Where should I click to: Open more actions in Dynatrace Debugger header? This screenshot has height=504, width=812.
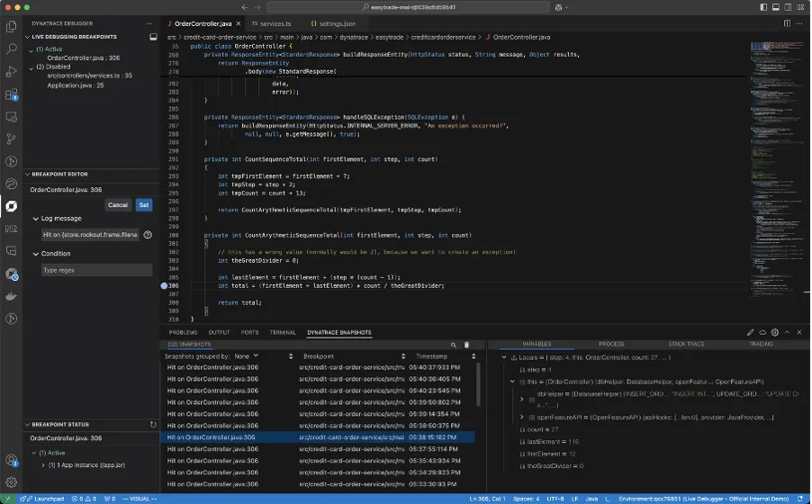pyautogui.click(x=149, y=23)
